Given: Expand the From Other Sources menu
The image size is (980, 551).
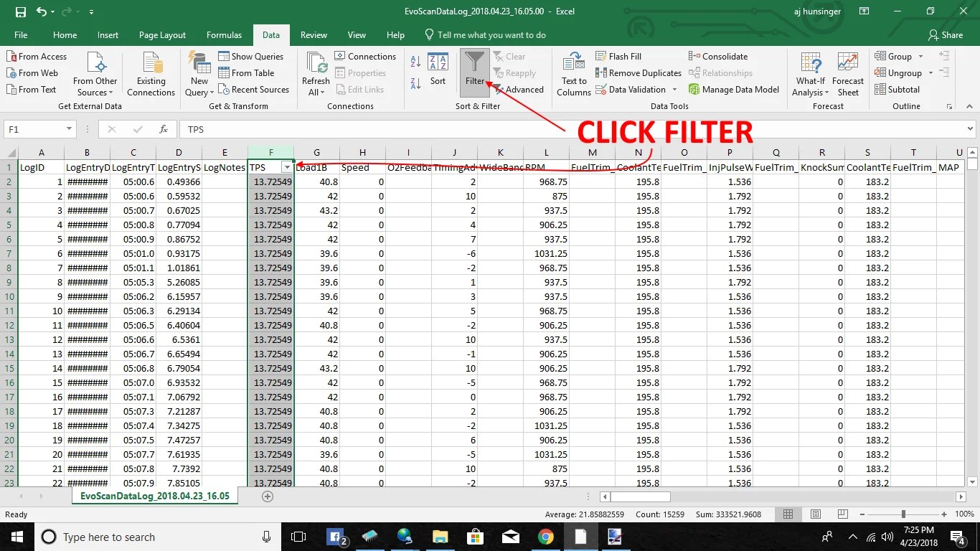Looking at the screenshot, I should [x=95, y=87].
